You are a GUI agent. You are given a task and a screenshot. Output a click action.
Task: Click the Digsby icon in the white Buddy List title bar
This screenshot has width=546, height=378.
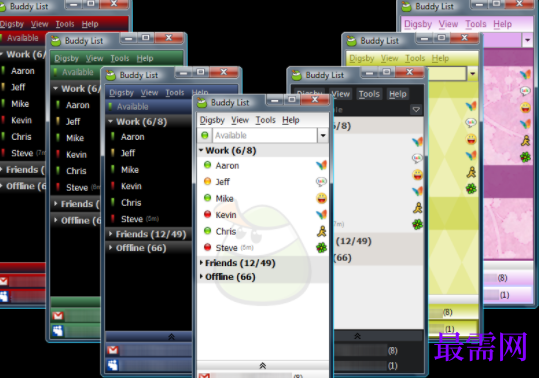(x=202, y=103)
